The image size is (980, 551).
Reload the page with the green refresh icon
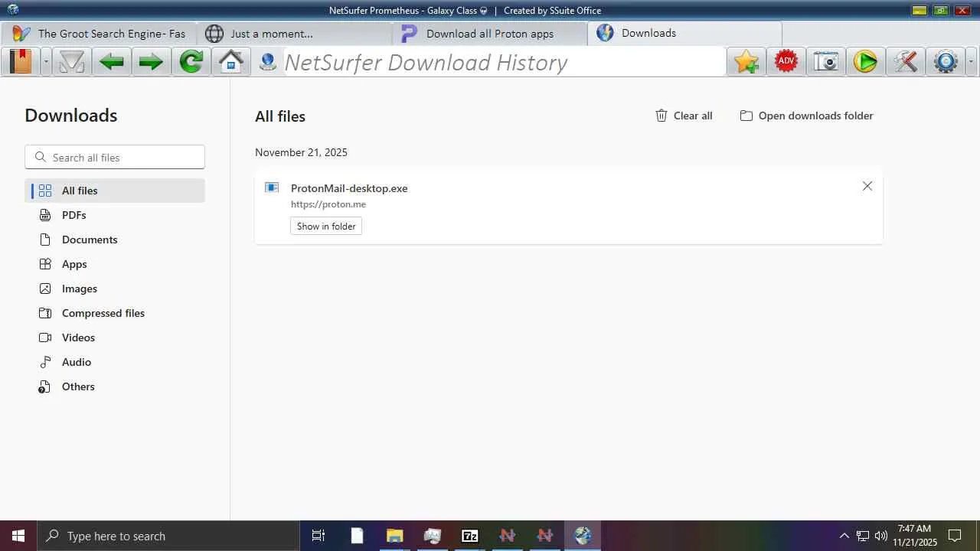[191, 61]
